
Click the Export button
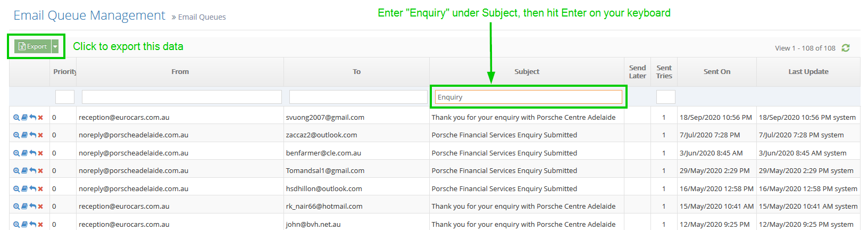pos(33,47)
